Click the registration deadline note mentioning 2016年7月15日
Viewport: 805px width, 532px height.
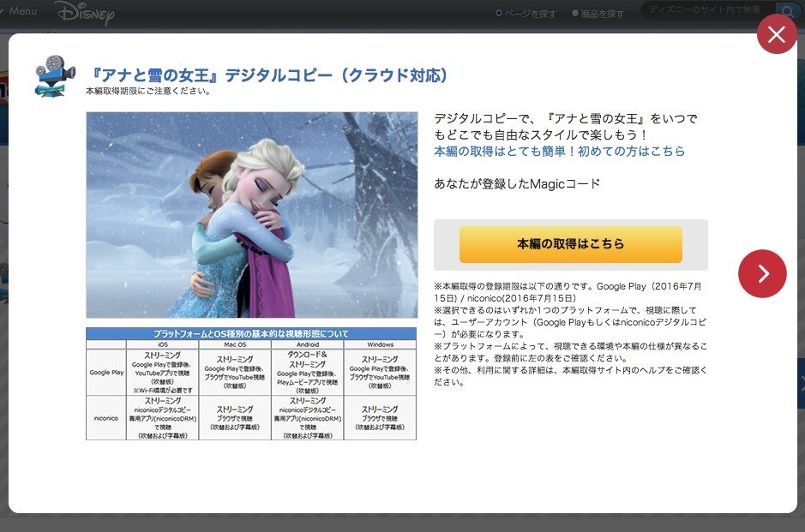click(x=568, y=292)
